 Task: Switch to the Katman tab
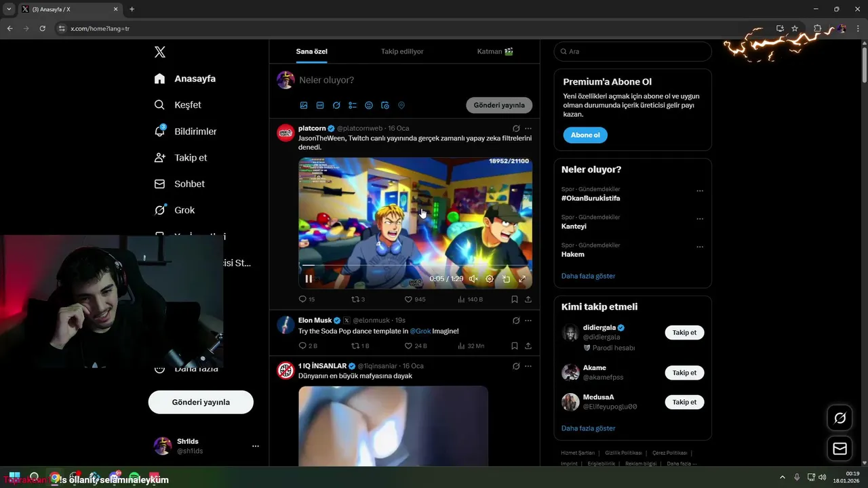coord(495,52)
